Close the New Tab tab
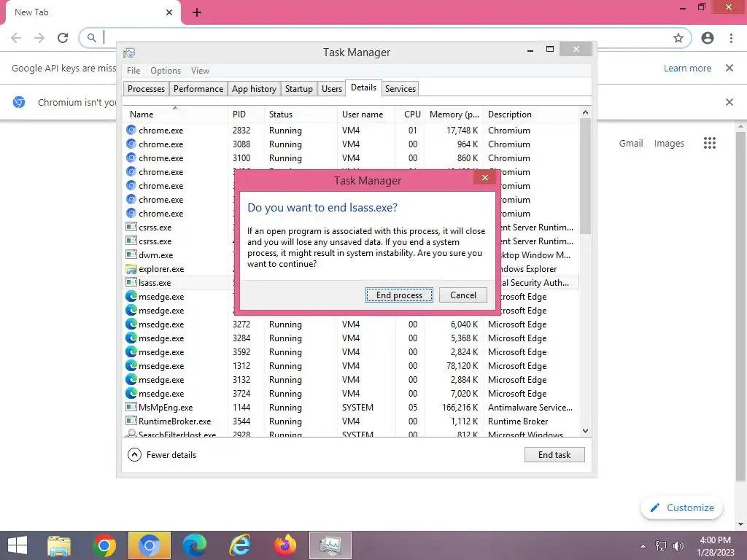Viewport: 747px width, 560px height. (169, 12)
